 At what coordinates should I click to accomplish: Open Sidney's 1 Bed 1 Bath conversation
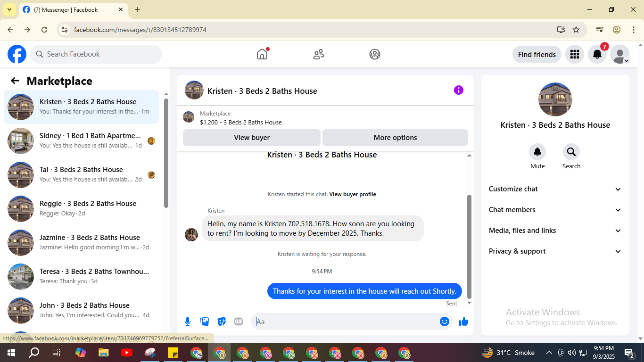pos(82,141)
